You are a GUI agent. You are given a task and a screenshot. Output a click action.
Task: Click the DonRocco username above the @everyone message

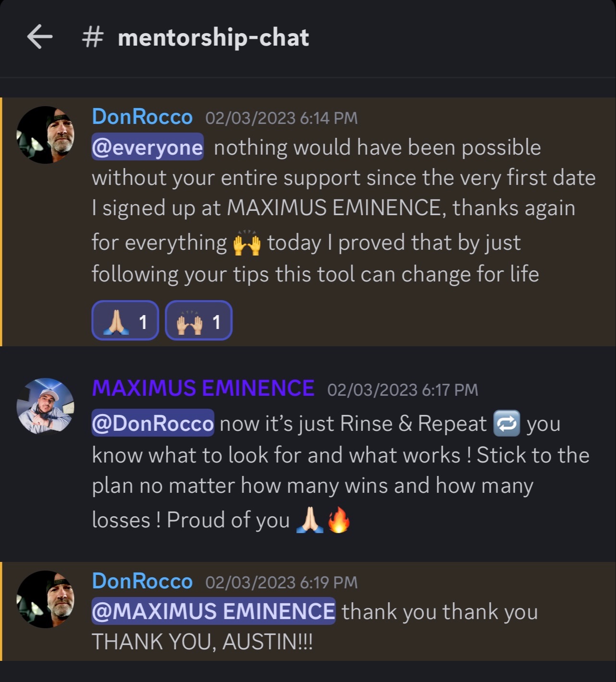pos(142,117)
